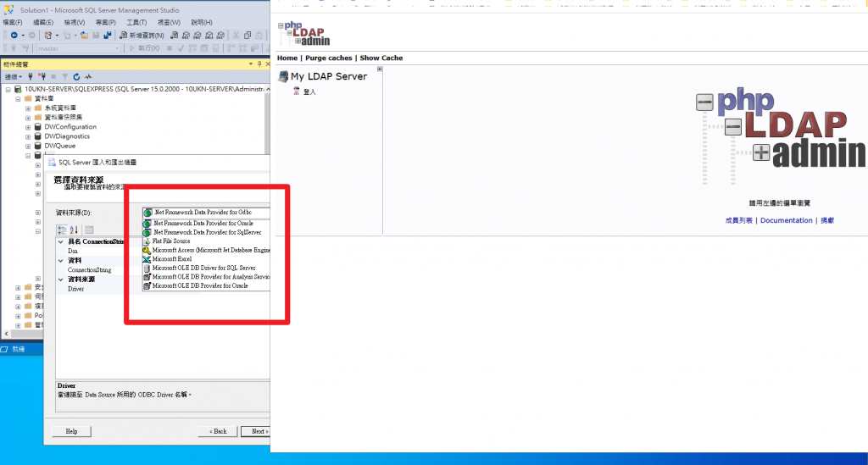Click the 新增查詢(N) new query button
Image resolution: width=868 pixels, height=465 pixels.
pos(142,36)
